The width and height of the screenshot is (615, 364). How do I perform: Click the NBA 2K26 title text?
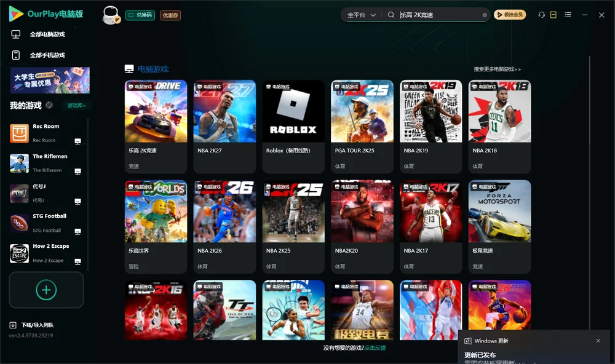(x=210, y=251)
